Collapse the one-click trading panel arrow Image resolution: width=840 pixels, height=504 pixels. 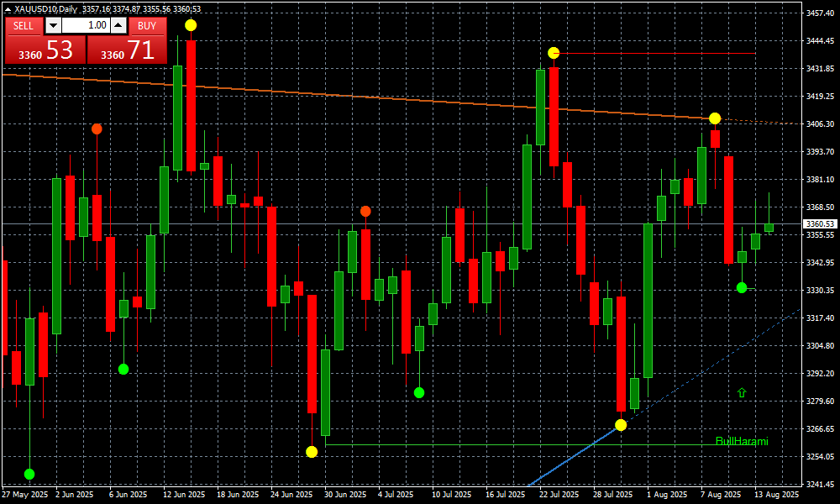8,8
